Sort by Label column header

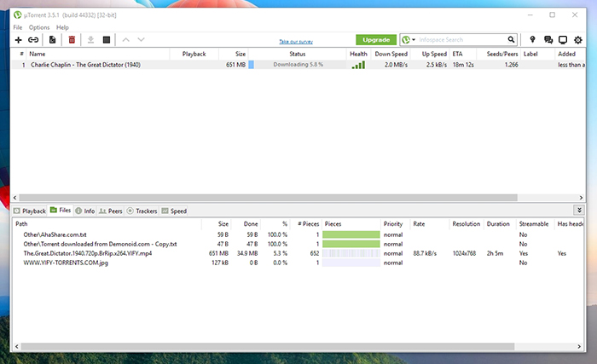tap(530, 54)
